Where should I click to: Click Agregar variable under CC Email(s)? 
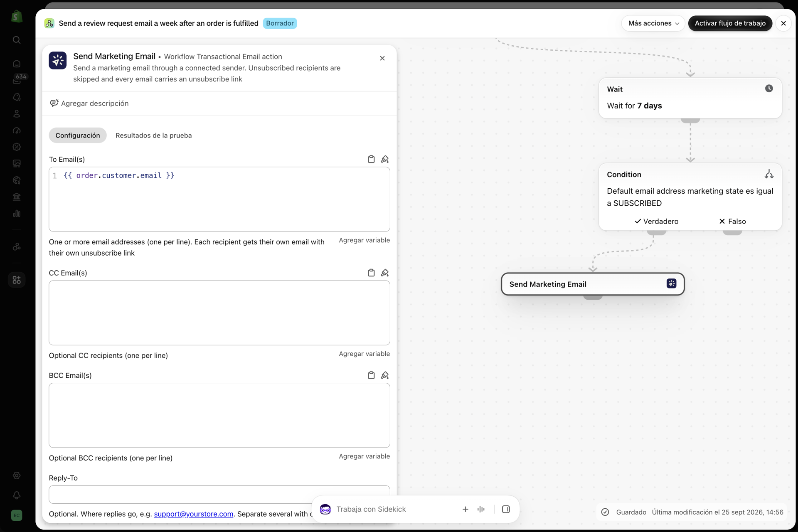[x=364, y=354]
